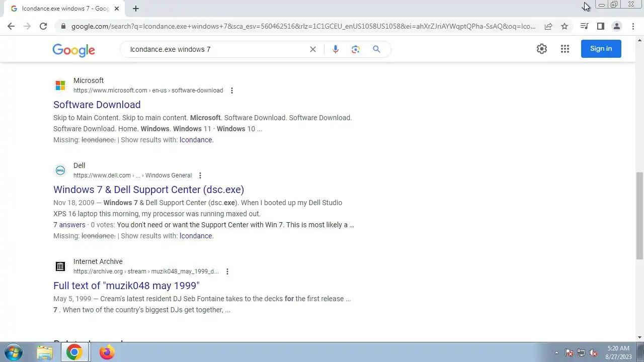Open the 7 answers link
Image resolution: width=644 pixels, height=362 pixels.
tap(69, 225)
